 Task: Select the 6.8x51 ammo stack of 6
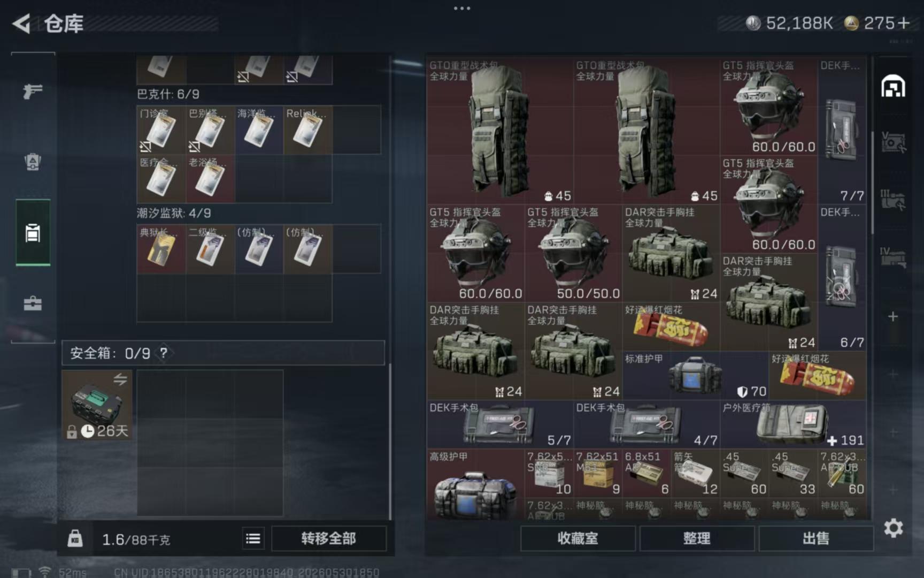(646, 473)
